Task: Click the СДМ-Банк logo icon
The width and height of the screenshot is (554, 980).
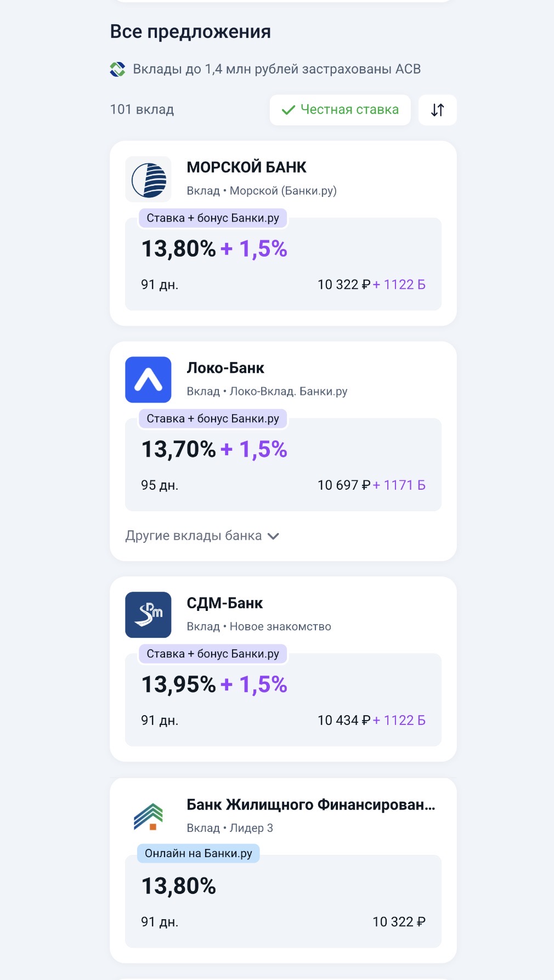Action: point(148,615)
